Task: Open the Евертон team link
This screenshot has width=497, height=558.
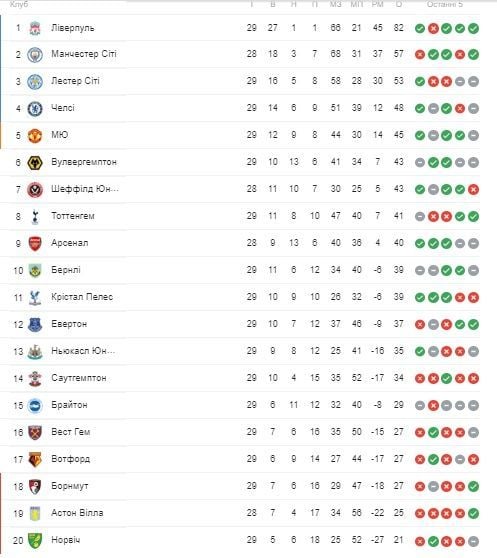Action: 69,324
